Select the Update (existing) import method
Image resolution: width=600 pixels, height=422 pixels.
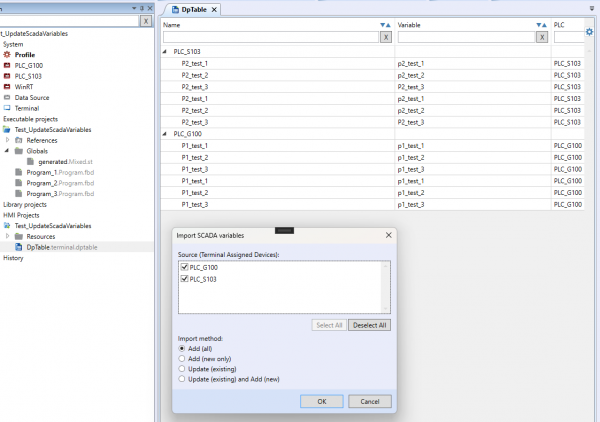click(x=182, y=369)
